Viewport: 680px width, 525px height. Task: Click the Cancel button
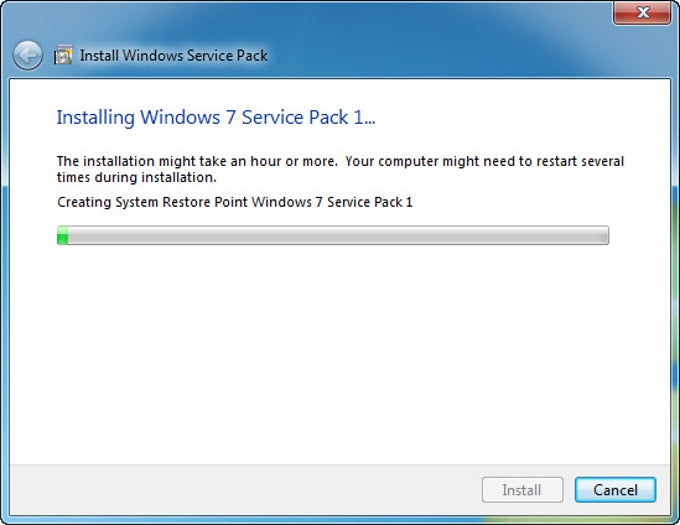(x=615, y=490)
